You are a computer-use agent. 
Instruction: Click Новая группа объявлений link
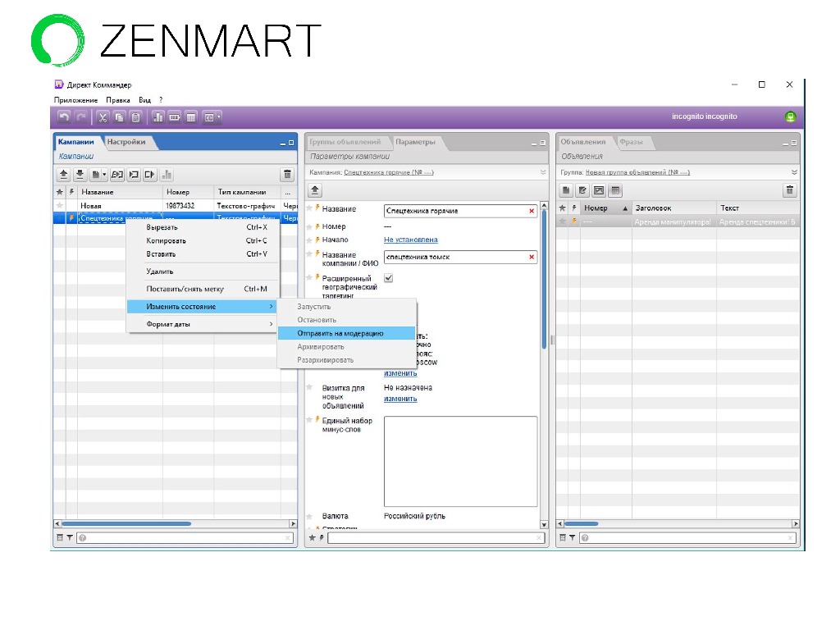coord(637,172)
